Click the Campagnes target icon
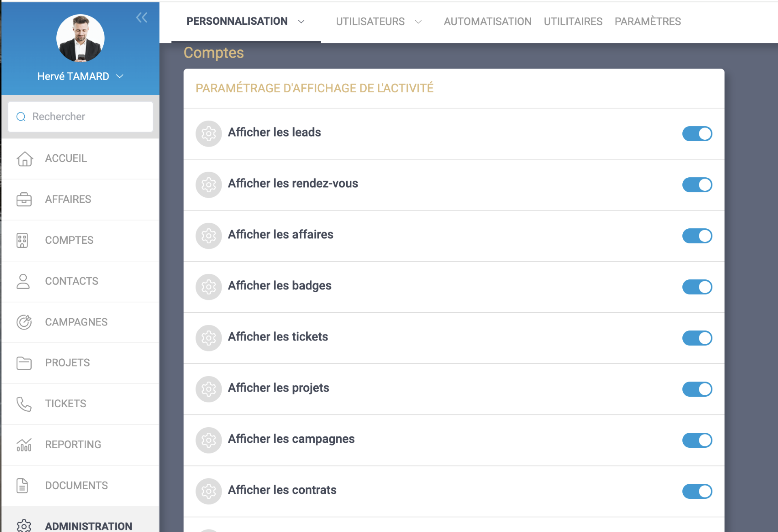 tap(24, 322)
